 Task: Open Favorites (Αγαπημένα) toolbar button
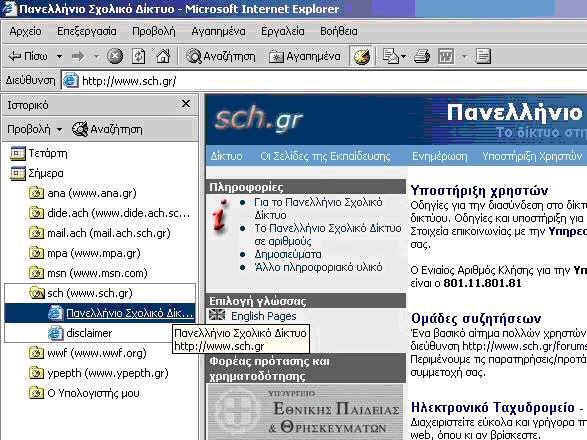pyautogui.click(x=305, y=57)
